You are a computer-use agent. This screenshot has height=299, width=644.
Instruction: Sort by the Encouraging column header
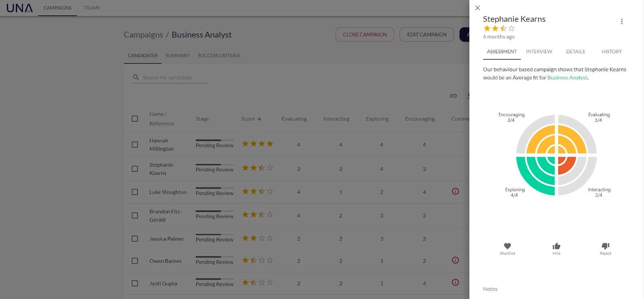coord(420,119)
